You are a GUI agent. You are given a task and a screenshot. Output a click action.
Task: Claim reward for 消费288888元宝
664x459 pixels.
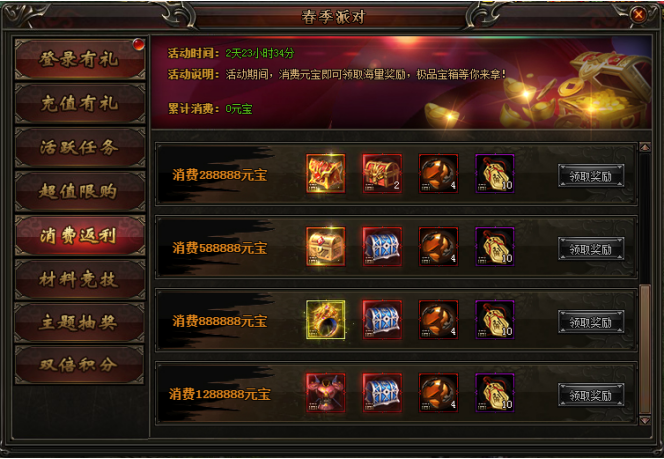click(591, 176)
